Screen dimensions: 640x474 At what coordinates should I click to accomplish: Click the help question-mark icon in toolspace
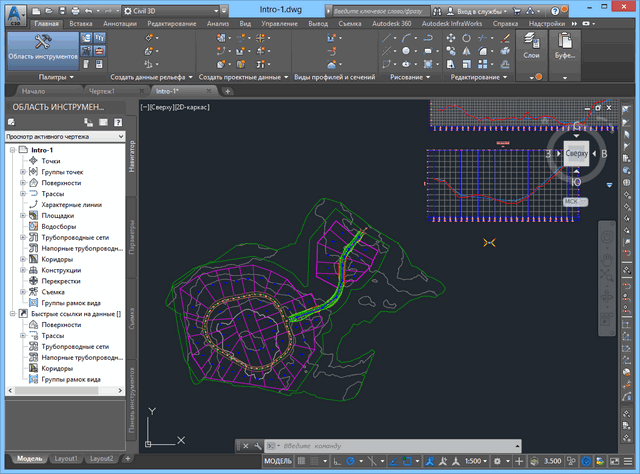click(116, 122)
